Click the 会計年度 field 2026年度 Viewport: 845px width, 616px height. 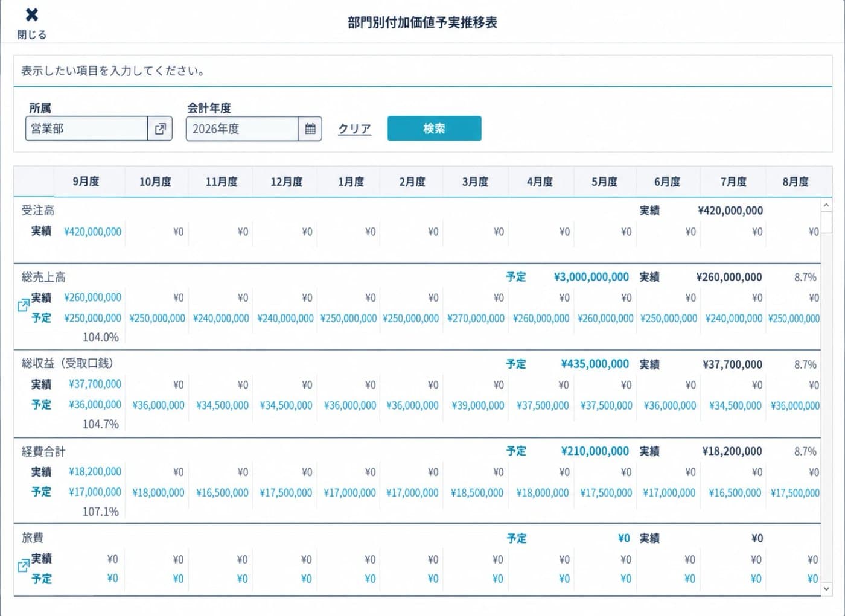[x=242, y=129]
